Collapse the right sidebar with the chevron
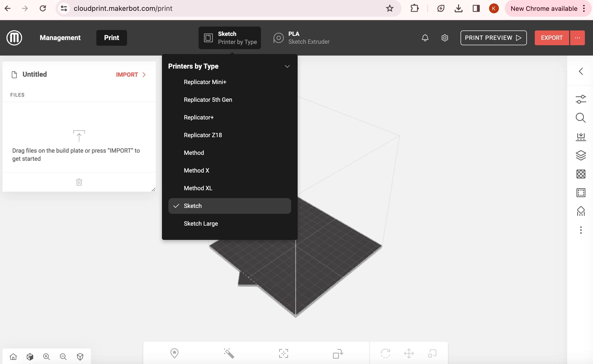Screen dimensions: 593x364 (x=581, y=72)
